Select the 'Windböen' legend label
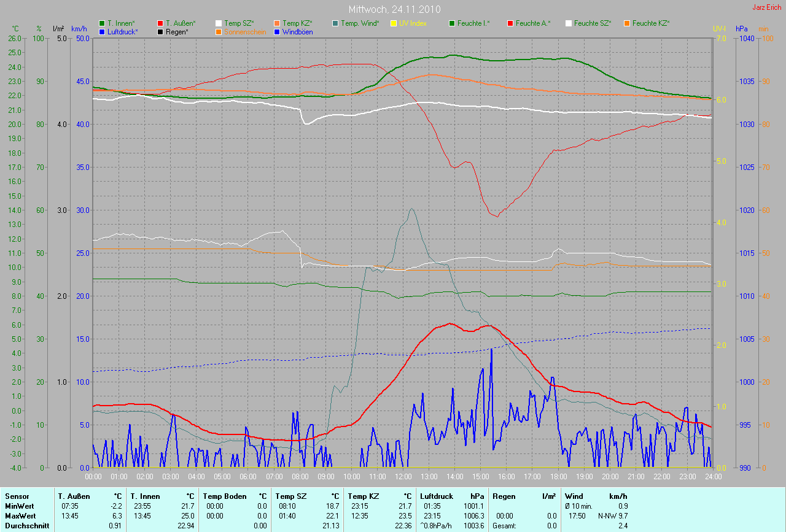This screenshot has width=786, height=532. coord(298,31)
